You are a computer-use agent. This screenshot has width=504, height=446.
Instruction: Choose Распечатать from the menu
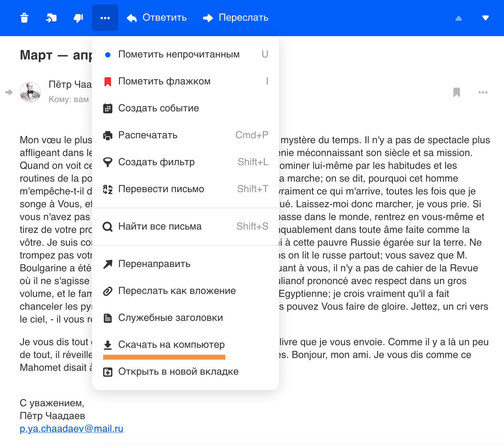pos(148,135)
